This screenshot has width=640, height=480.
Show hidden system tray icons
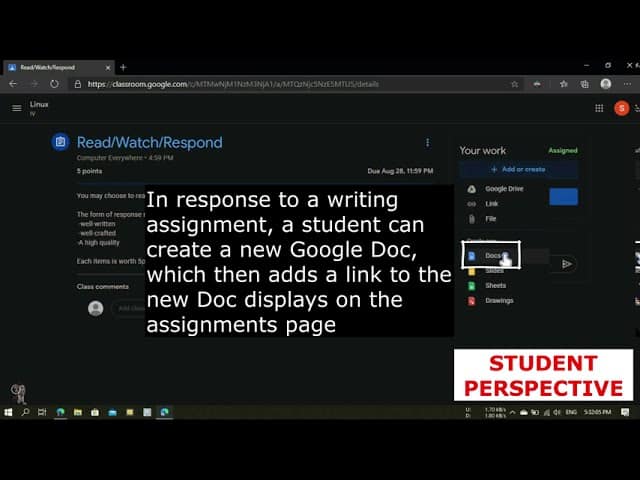(x=512, y=412)
